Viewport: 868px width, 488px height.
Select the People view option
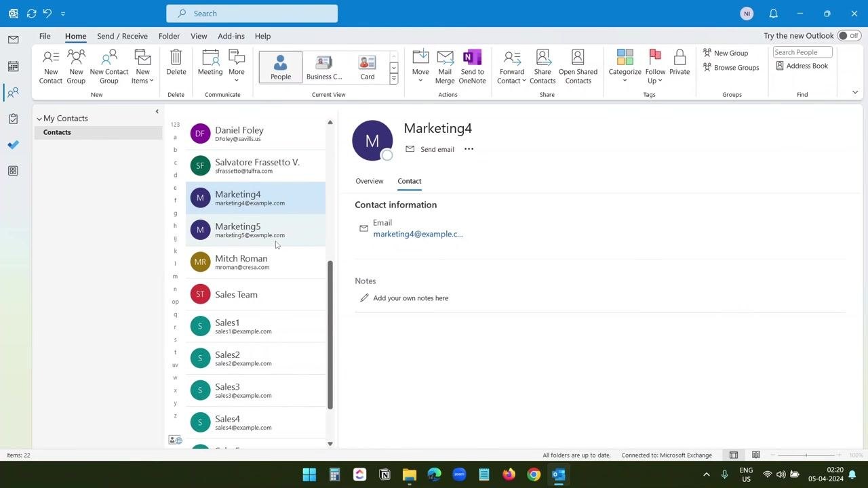[x=281, y=66]
